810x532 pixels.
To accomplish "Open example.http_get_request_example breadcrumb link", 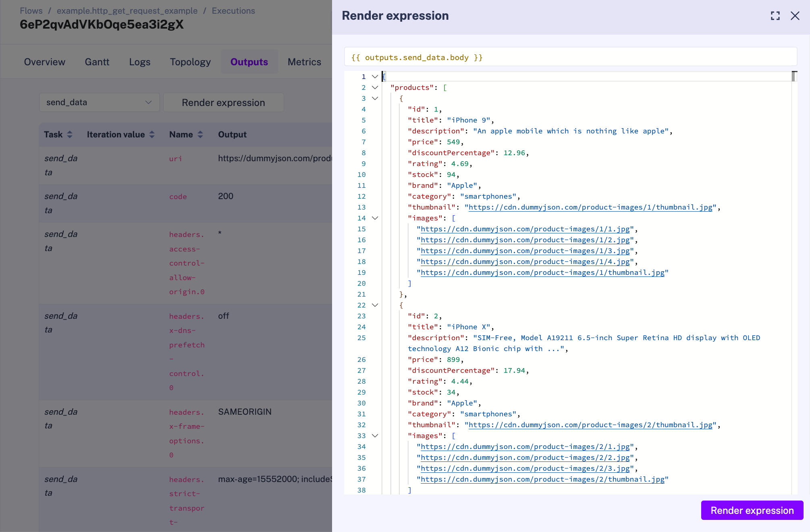I will [127, 11].
